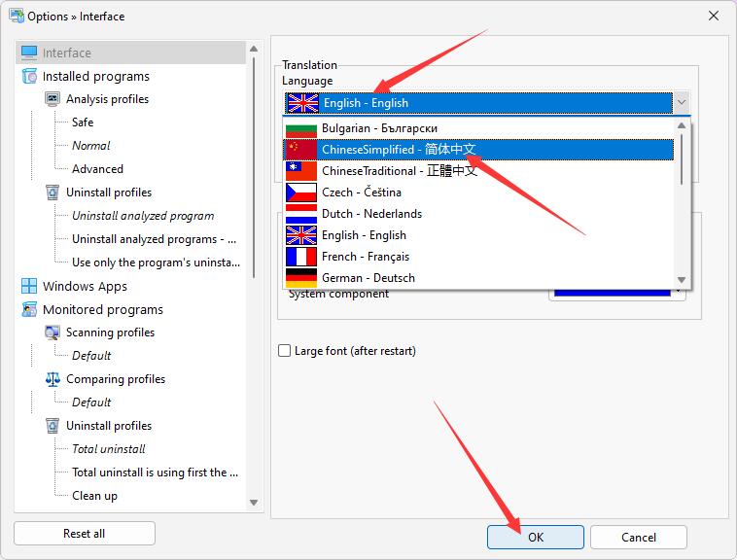Select the Installed programs tree item

coord(96,76)
